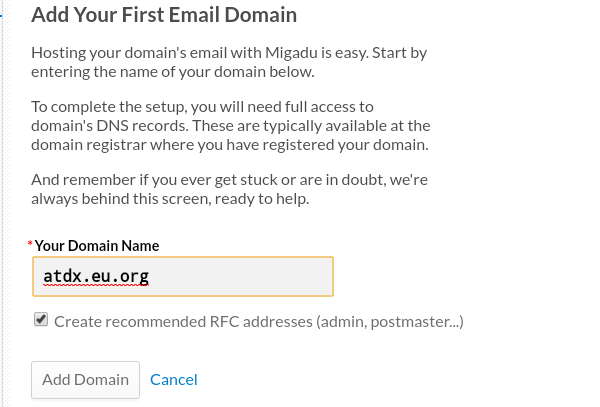The width and height of the screenshot is (600, 407).
Task: Focus the Your Domain Name input field
Action: [183, 277]
